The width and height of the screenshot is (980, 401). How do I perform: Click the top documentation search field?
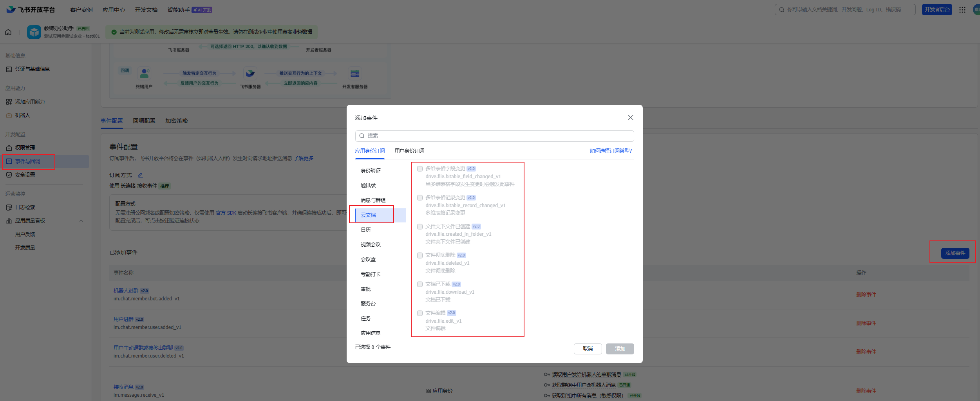(845, 9)
